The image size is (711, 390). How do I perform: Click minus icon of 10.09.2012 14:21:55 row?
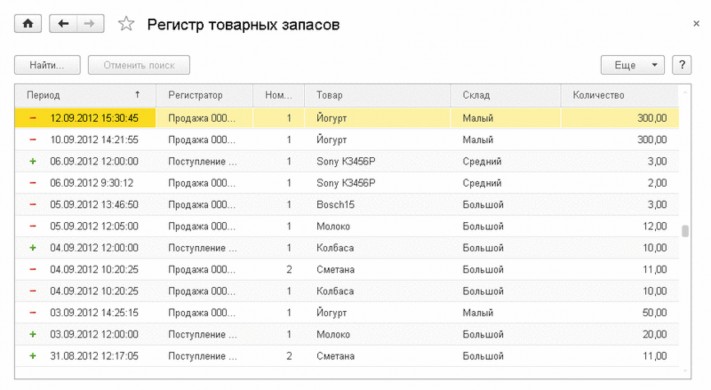click(33, 140)
